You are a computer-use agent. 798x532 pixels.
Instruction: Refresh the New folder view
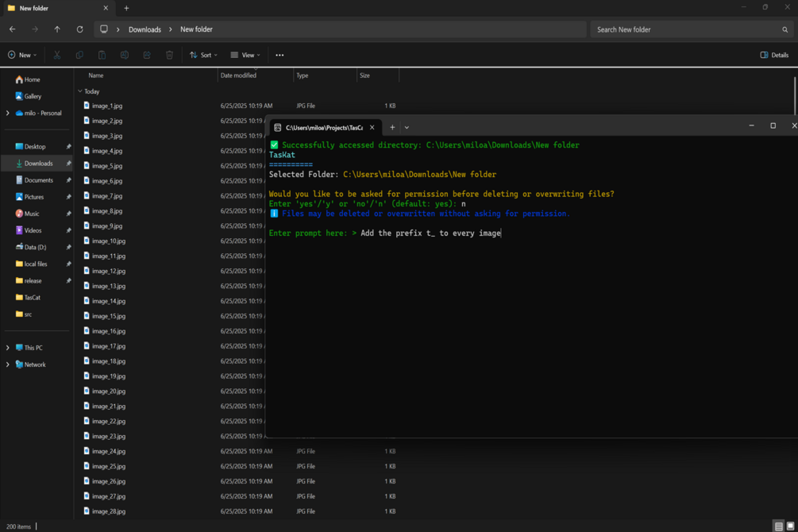[80, 29]
